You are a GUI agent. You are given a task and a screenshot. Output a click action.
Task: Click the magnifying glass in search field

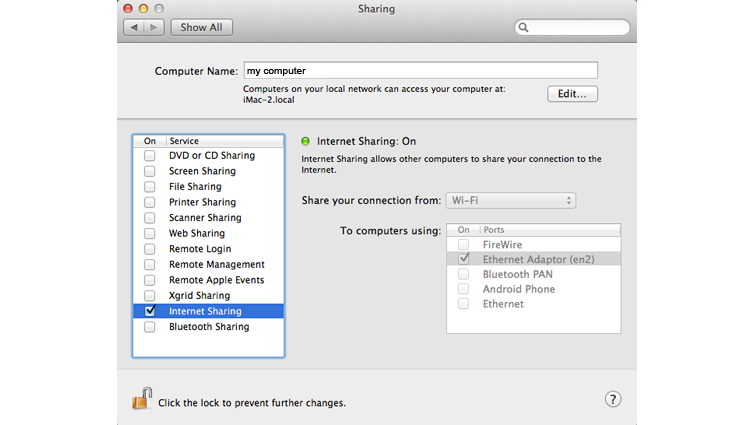(x=524, y=28)
